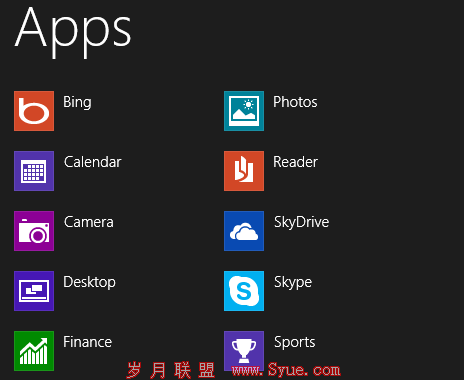
Task: Open the Sports trophy icon
Action: pyautogui.click(x=244, y=351)
